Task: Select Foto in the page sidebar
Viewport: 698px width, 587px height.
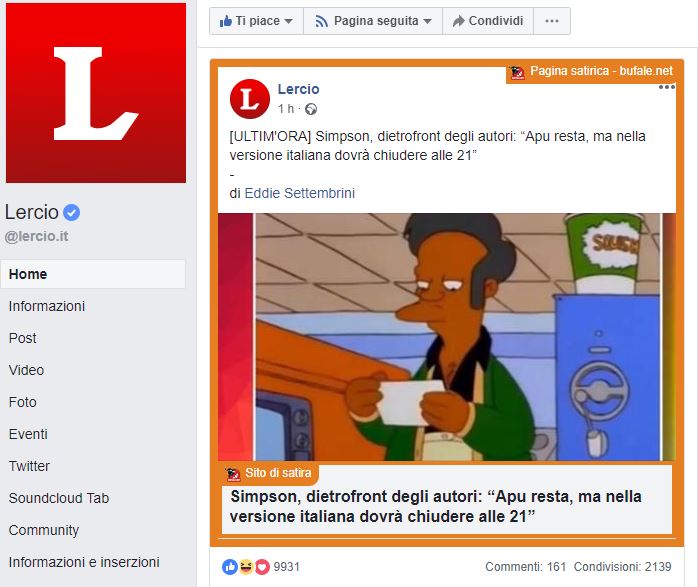Action: [x=23, y=402]
